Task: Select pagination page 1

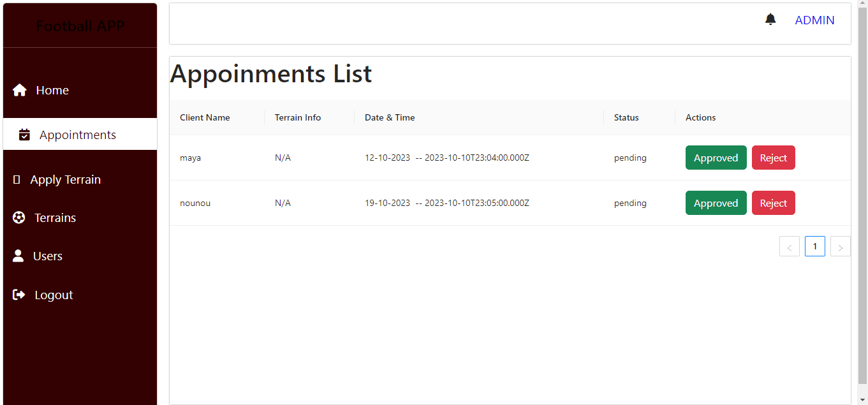Action: 815,246
